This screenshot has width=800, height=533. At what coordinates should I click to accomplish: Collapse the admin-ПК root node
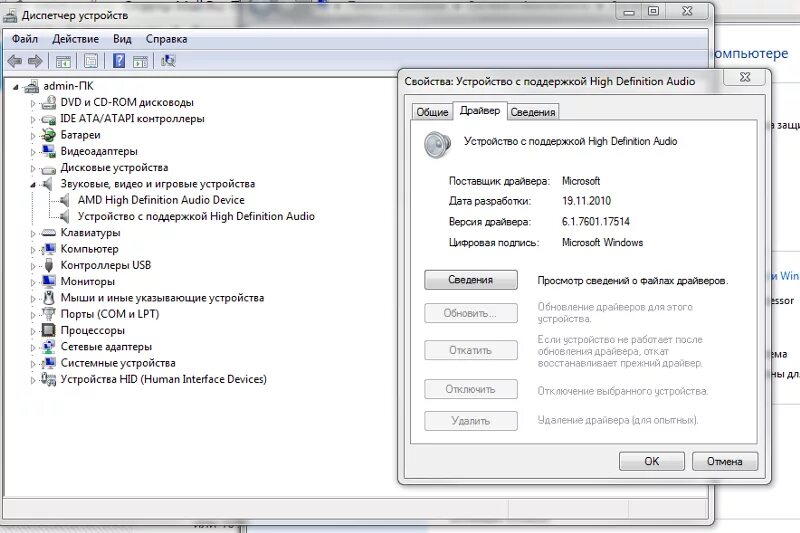coord(16,87)
